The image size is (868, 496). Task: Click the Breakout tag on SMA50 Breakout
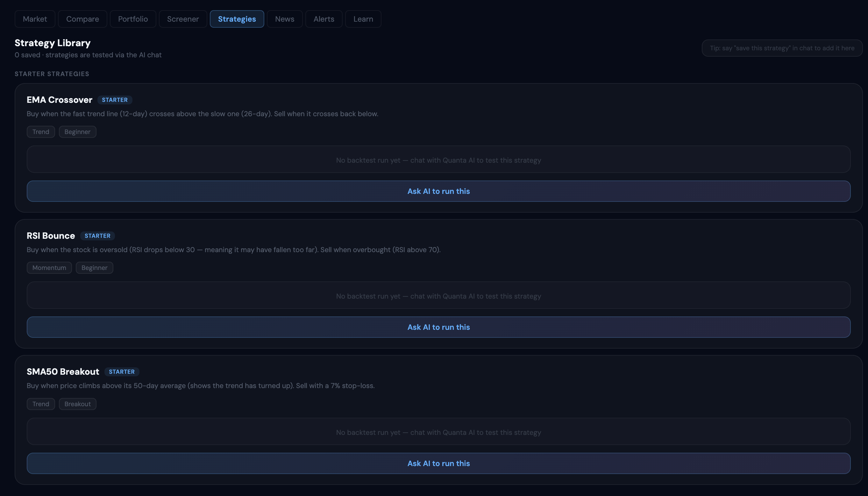[77, 404]
